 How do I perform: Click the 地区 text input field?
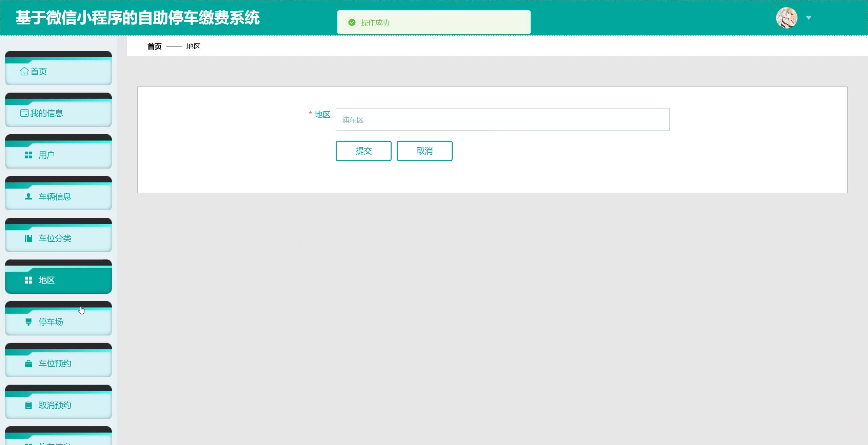502,119
